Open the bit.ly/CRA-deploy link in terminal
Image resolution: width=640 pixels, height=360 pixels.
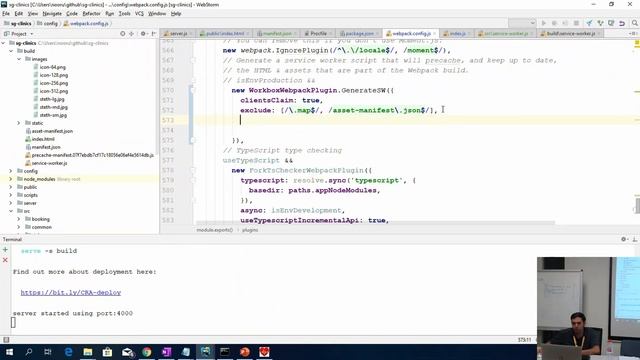(71, 293)
